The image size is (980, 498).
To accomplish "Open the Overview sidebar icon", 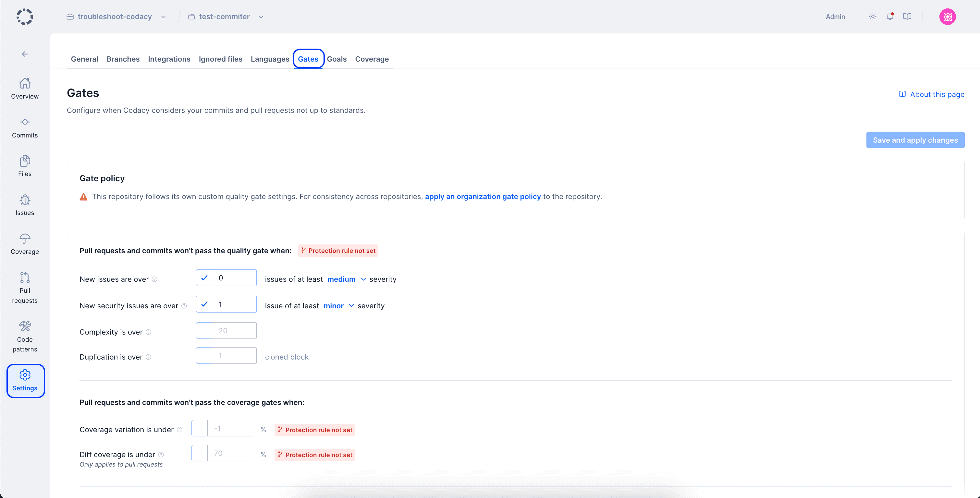I will [25, 88].
